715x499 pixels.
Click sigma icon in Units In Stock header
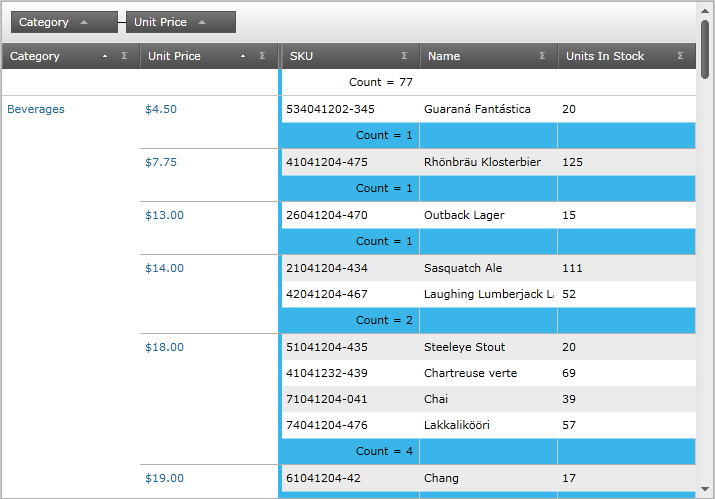tap(680, 57)
